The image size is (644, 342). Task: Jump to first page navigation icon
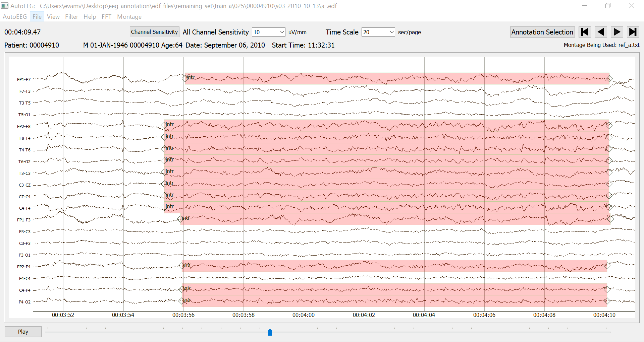click(x=585, y=32)
